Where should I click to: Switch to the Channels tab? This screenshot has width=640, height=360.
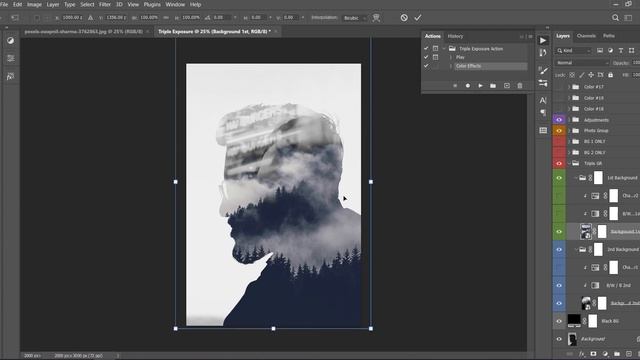(x=586, y=36)
